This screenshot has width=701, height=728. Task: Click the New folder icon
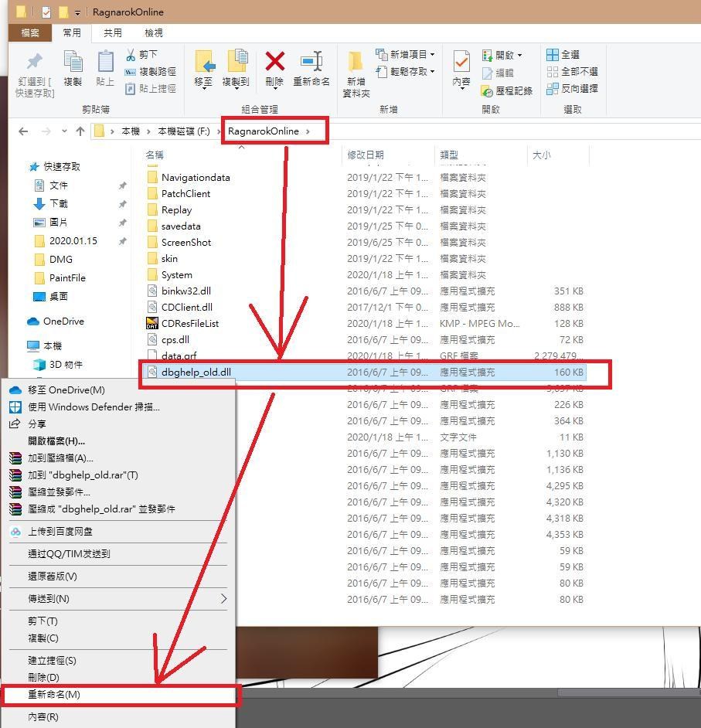pos(356,61)
